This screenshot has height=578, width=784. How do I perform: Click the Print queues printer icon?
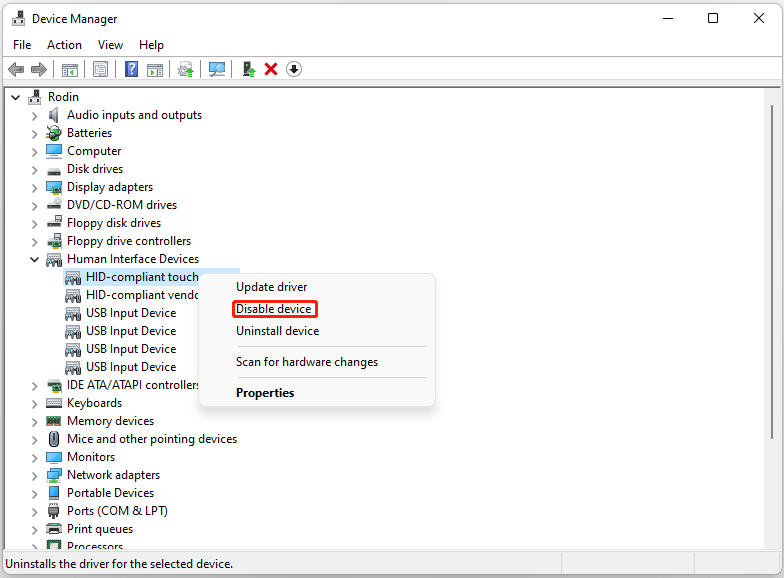(54, 528)
